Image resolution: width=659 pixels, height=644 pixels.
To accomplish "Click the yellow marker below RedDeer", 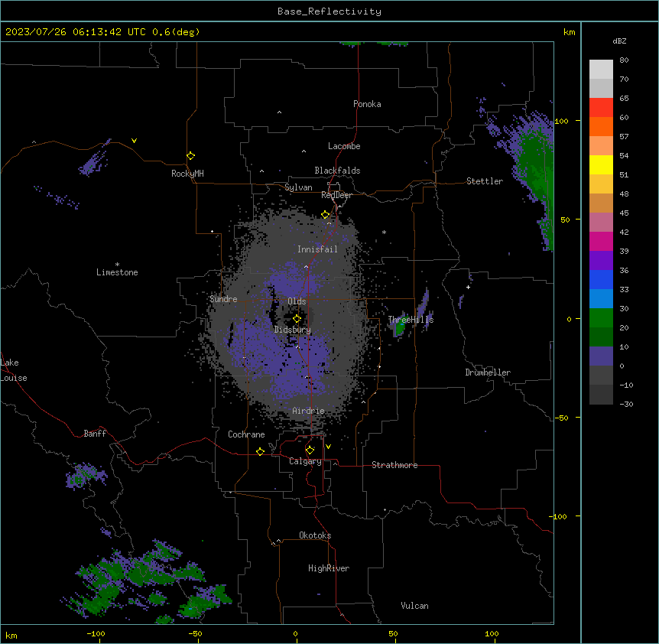I will 326,215.
